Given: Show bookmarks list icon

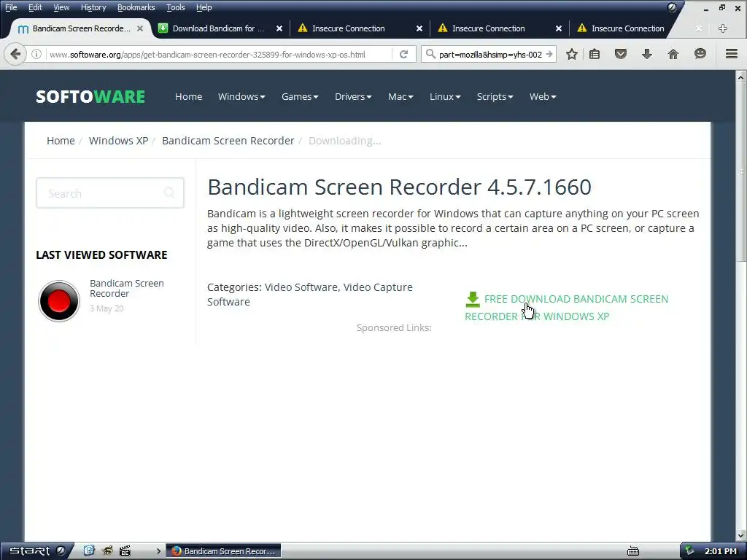Looking at the screenshot, I should pos(595,54).
